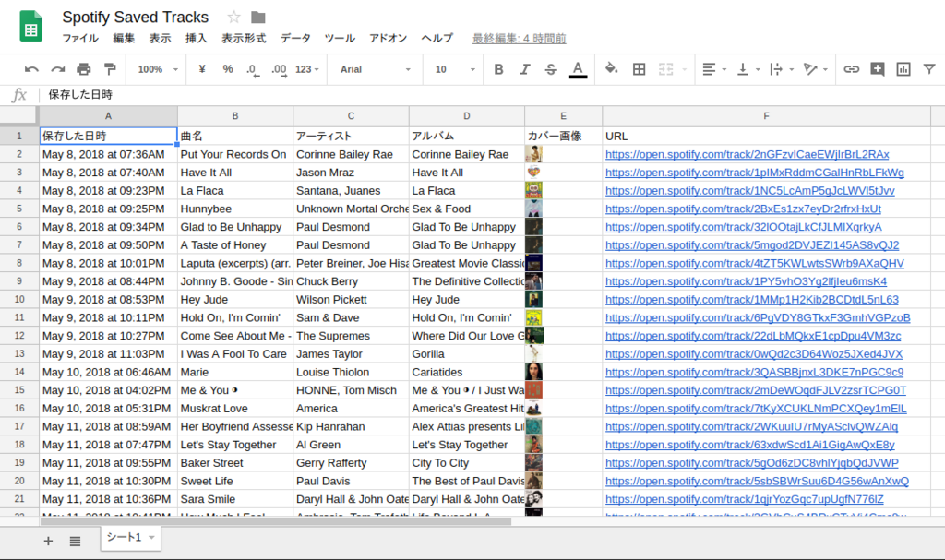Open the 挿入 menu
Viewport: 945px width, 560px height.
pos(196,39)
